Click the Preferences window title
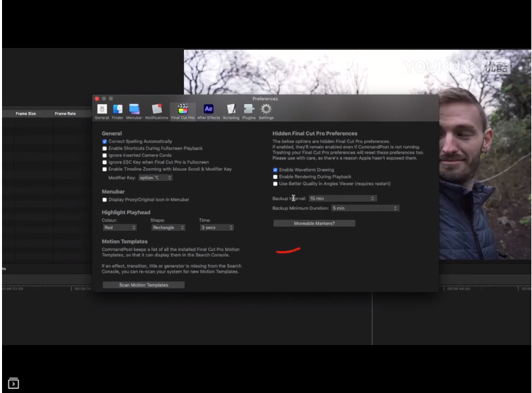532x393 pixels. 265,99
